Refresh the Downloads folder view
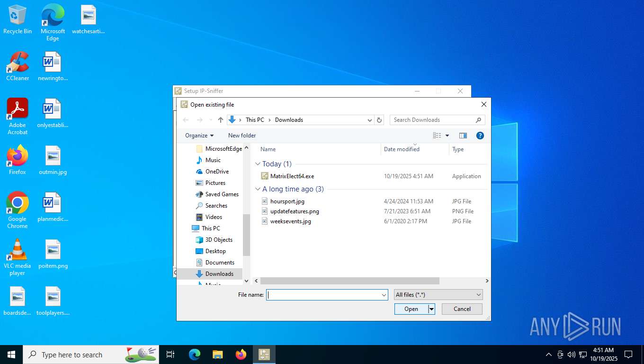 pos(379,120)
